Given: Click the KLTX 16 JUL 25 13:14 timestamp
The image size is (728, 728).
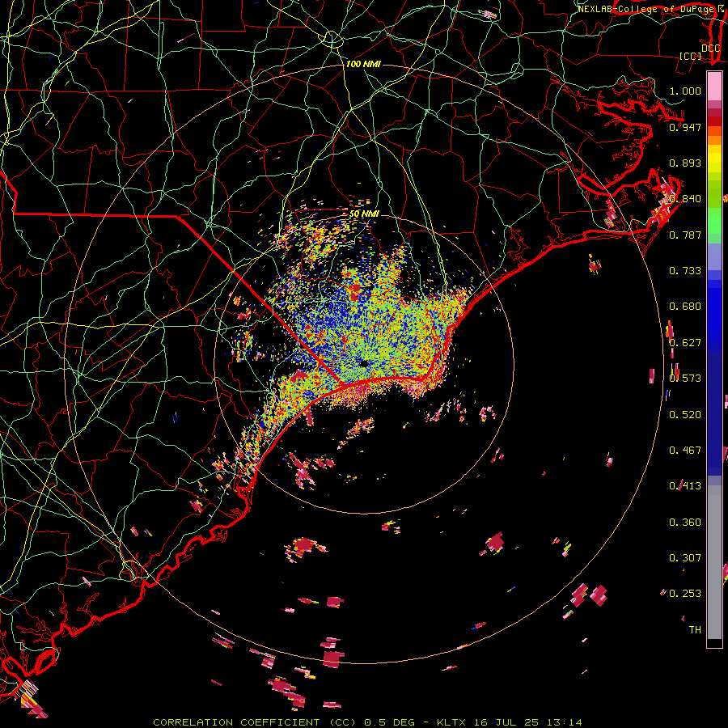Looking at the screenshot, I should pyautogui.click(x=510, y=722).
